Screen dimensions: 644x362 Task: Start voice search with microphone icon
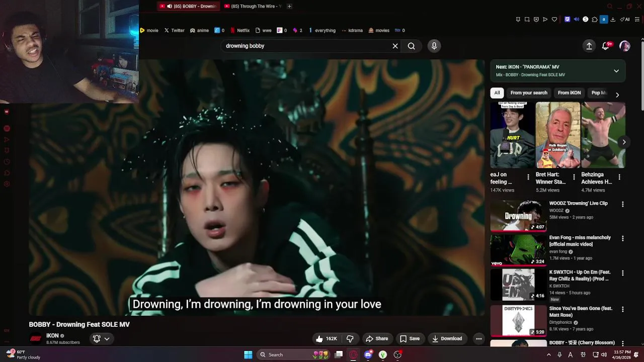coord(434,46)
